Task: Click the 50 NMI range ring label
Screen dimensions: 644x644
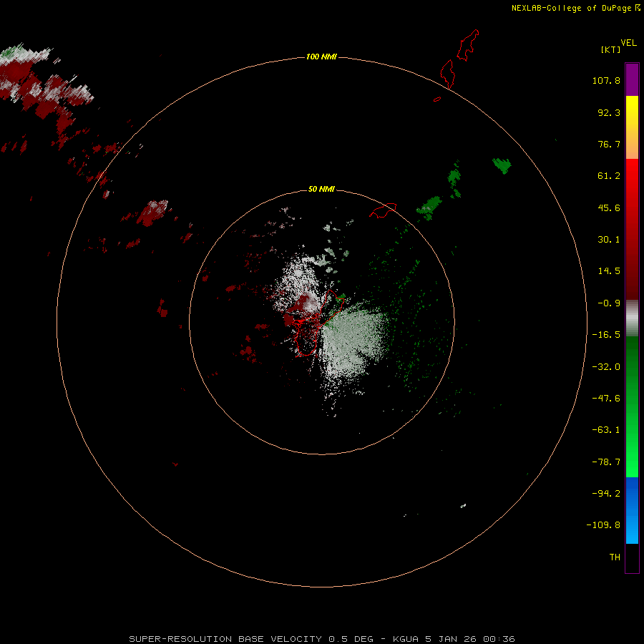Action: tap(321, 189)
